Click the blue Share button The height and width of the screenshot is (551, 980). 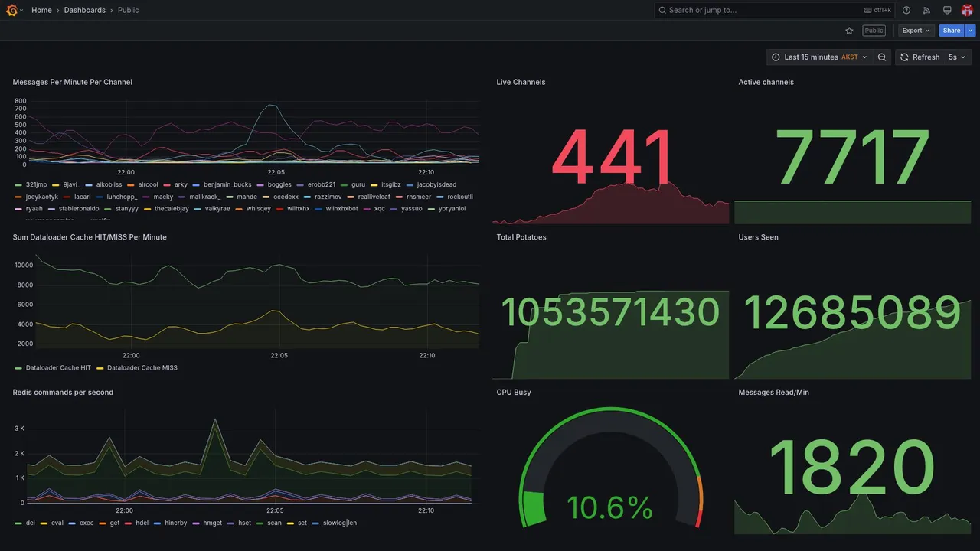(x=952, y=31)
